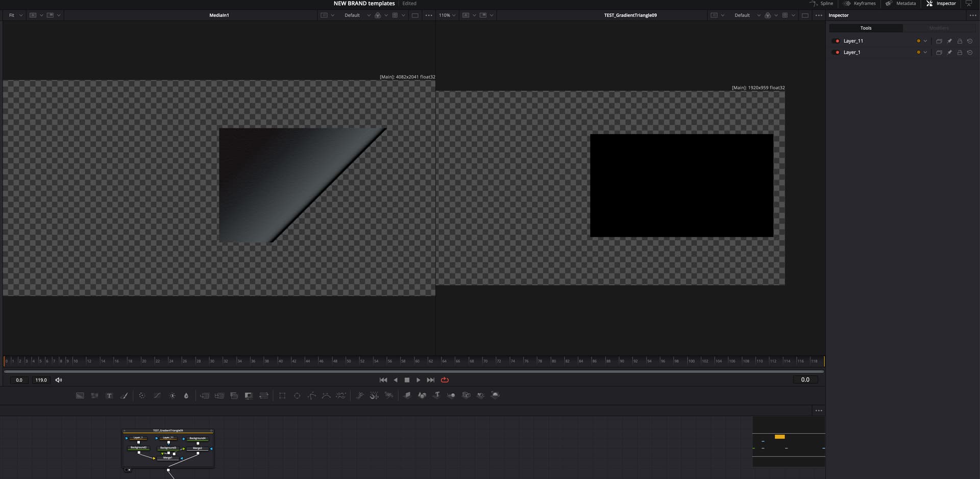Image resolution: width=980 pixels, height=479 pixels.
Task: Add a Blur node (droplet icon)
Action: coord(186,396)
